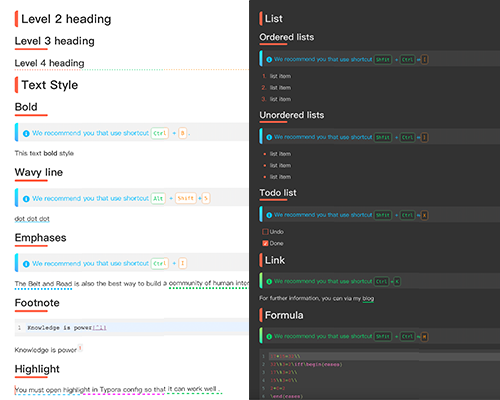
Task: Select the Alt key badge in Wavy line tip
Action: (158, 199)
